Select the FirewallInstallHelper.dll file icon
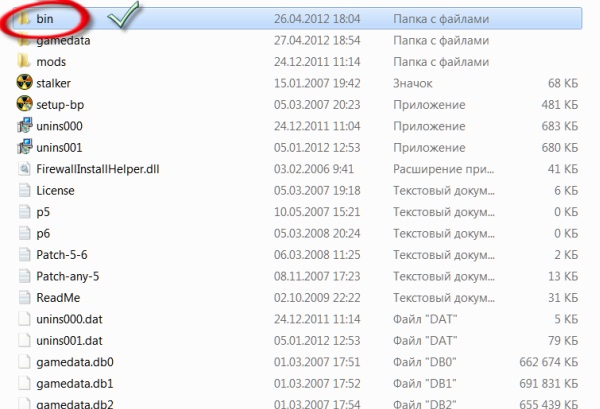The image size is (600, 409). click(x=25, y=168)
